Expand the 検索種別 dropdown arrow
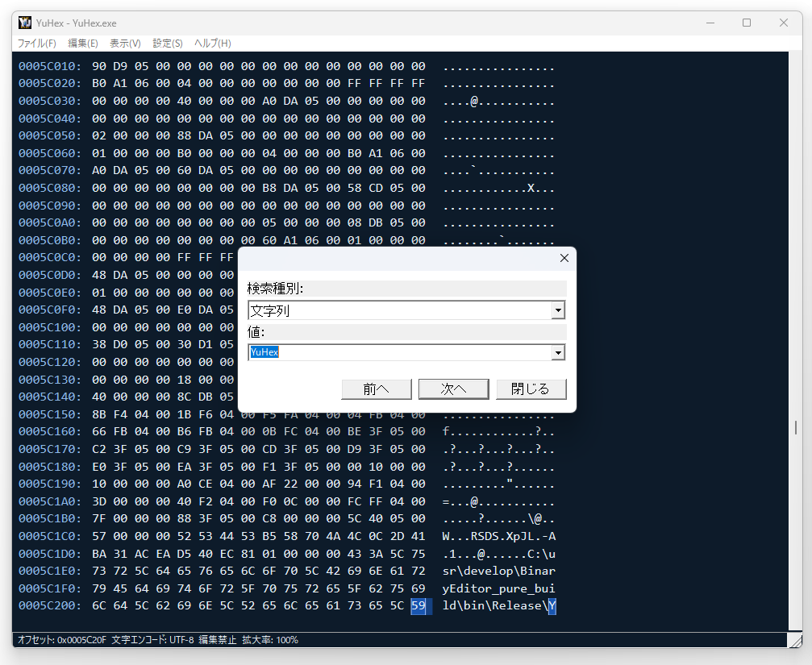 558,310
